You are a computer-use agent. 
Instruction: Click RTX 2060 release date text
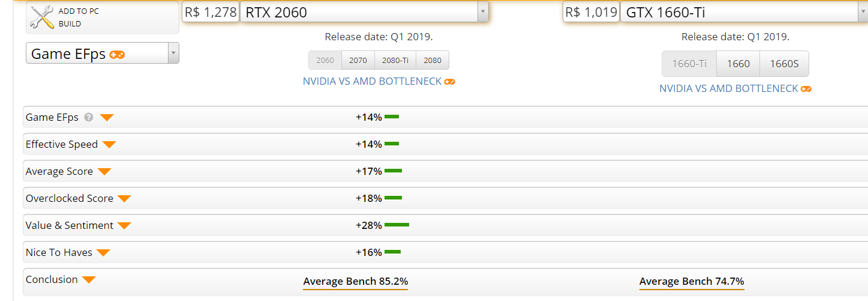379,37
